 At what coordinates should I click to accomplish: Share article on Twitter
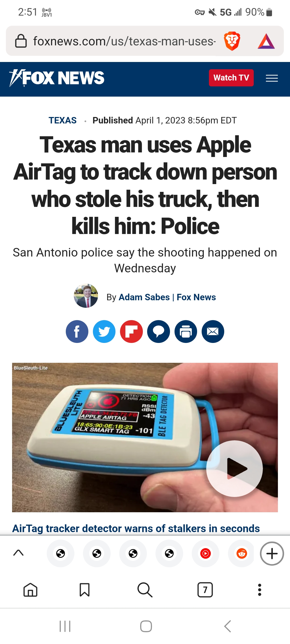(x=104, y=331)
